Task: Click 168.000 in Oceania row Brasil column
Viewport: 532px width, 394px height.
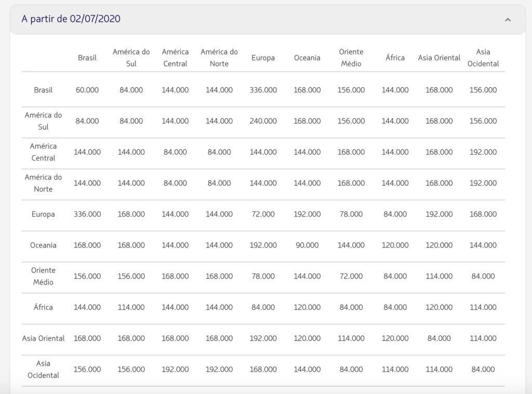Action: [x=87, y=245]
